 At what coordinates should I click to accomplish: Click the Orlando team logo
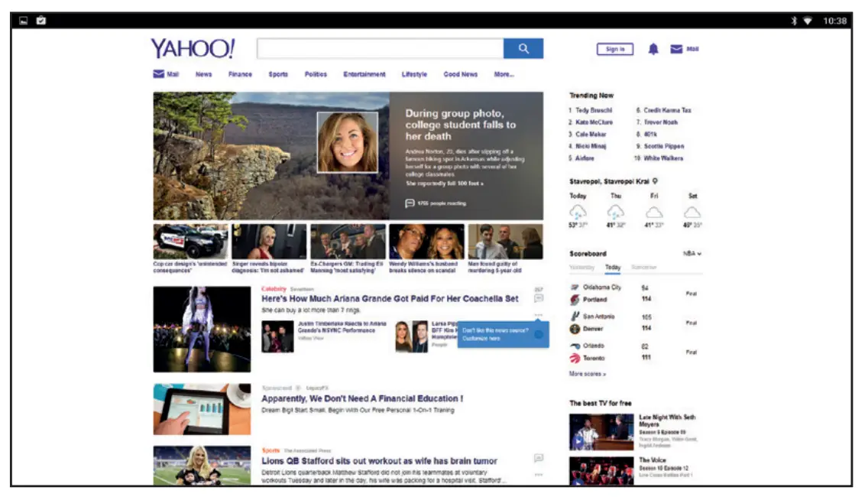575,346
